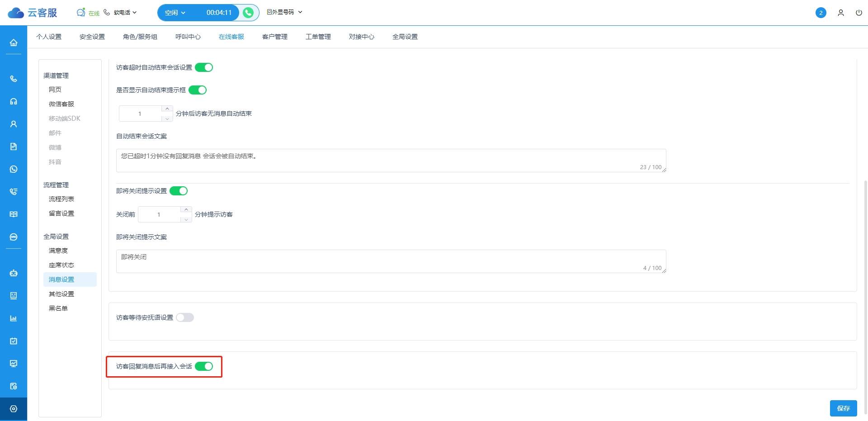Open the settings hexagon icon at sidebar bottom
The height and width of the screenshot is (421, 868).
click(x=14, y=409)
